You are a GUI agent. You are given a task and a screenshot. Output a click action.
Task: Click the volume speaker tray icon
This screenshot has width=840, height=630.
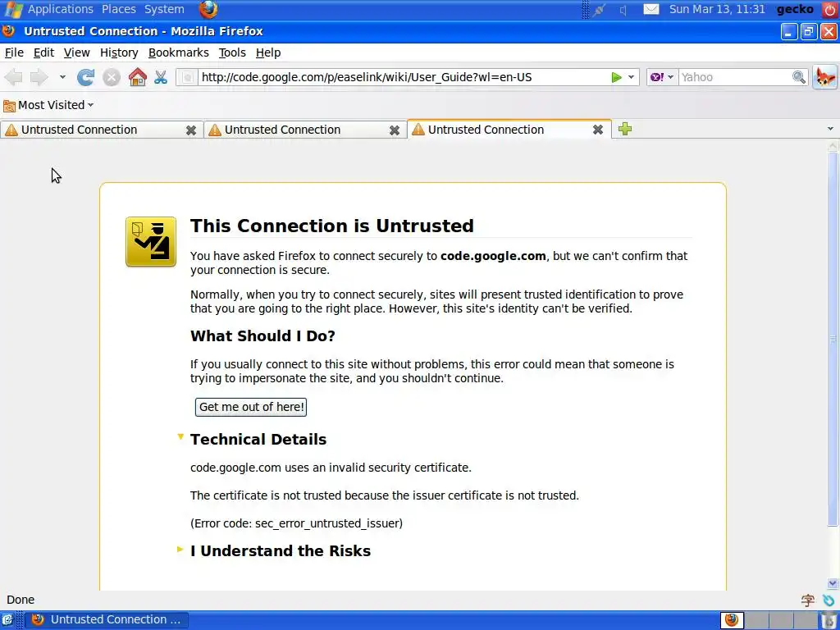(x=623, y=10)
